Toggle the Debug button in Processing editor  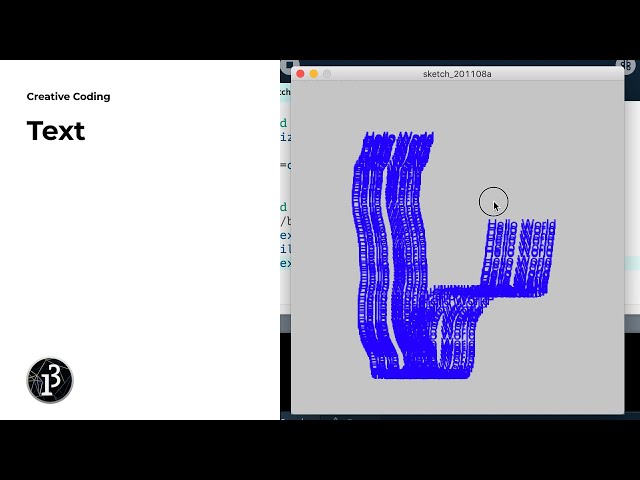pyautogui.click(x=627, y=65)
